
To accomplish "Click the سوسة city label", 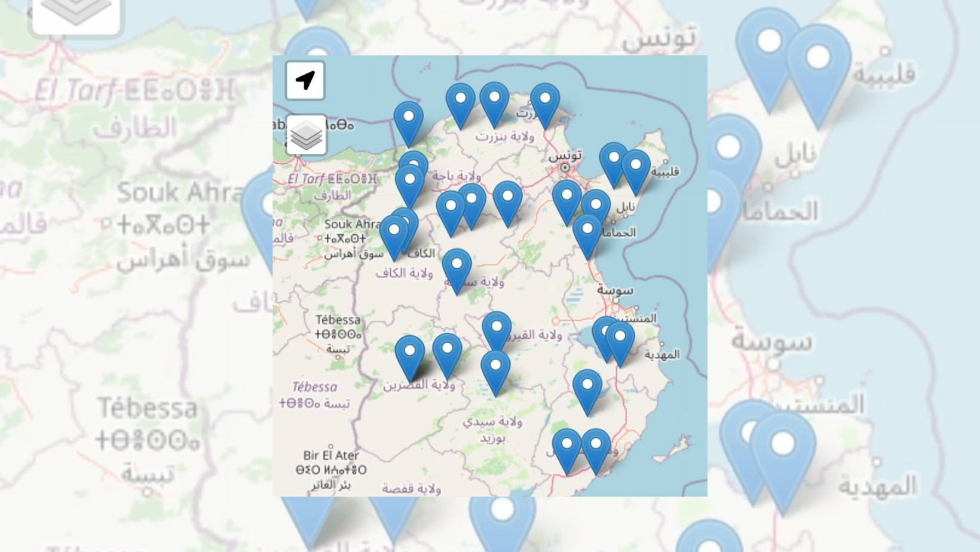I will [x=615, y=290].
